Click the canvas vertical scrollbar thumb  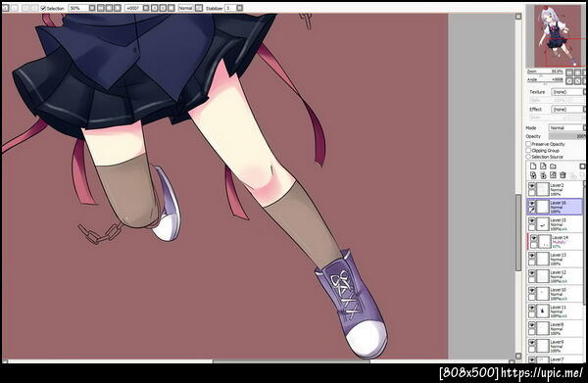point(518,232)
